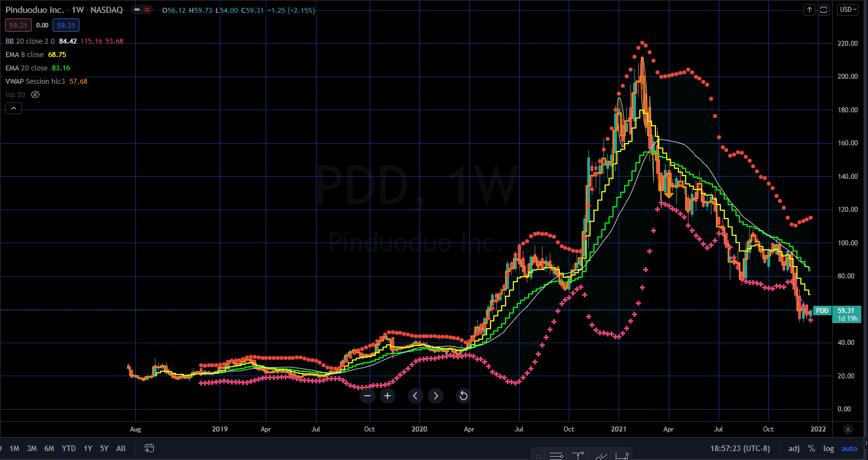The image size is (868, 460).
Task: Select the All date range
Action: click(121, 448)
